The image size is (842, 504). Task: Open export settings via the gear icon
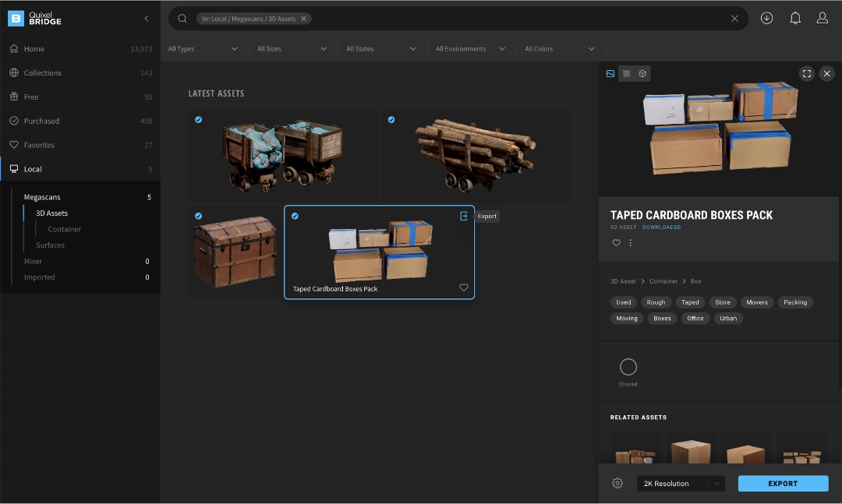[x=617, y=483]
